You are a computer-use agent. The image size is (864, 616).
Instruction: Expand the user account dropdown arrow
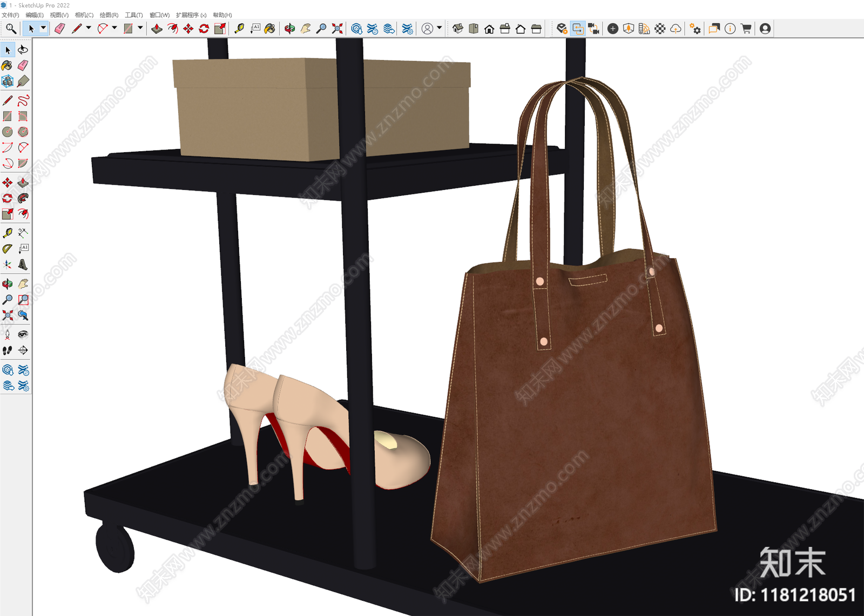(439, 28)
